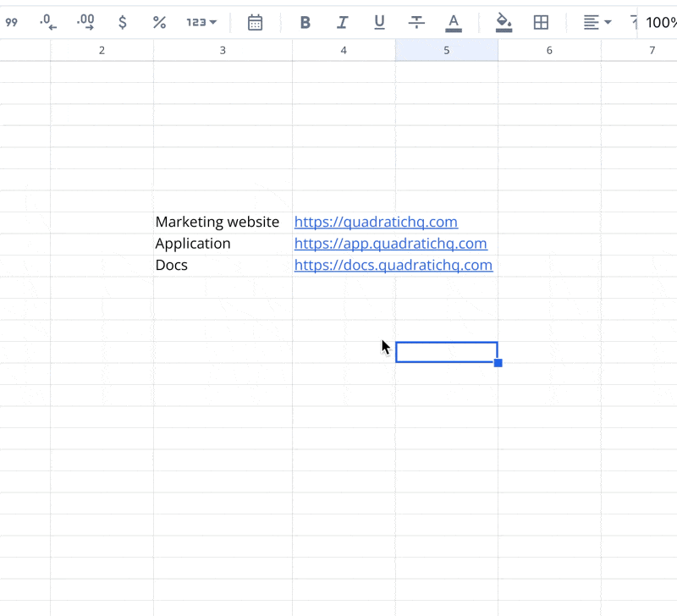Select column 7 header
This screenshot has width=677, height=616.
click(x=640, y=50)
